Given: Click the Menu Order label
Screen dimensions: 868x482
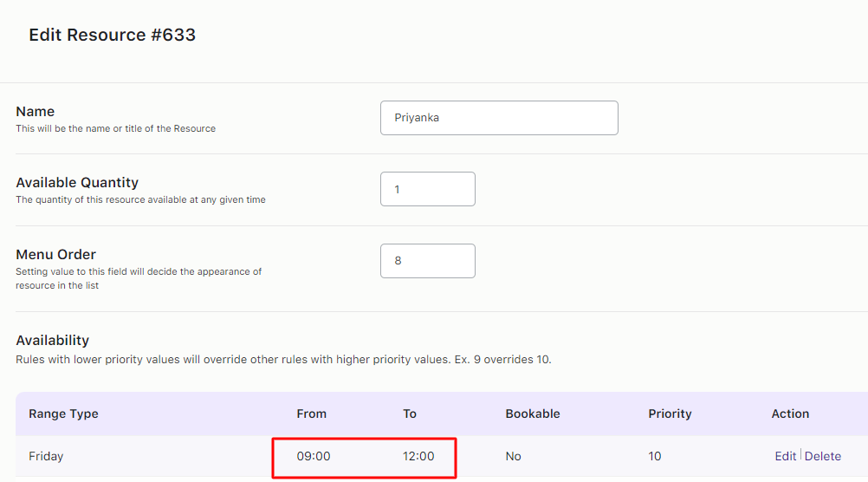Looking at the screenshot, I should pyautogui.click(x=56, y=254).
